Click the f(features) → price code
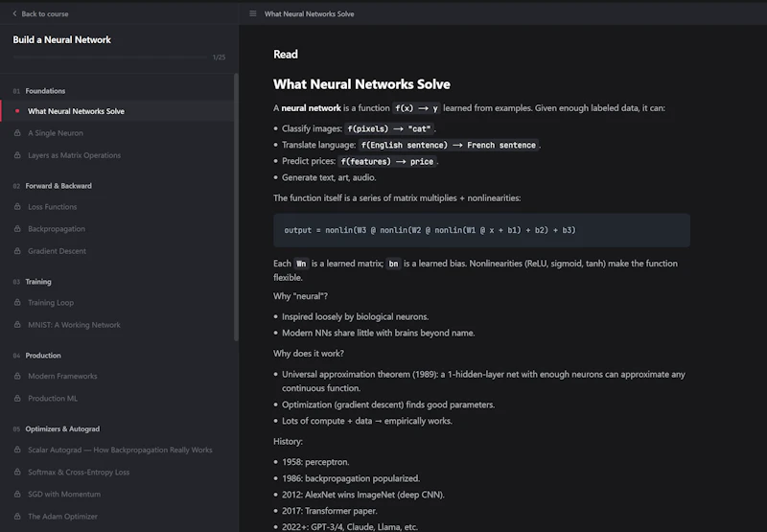This screenshot has height=532, width=767. (387, 161)
